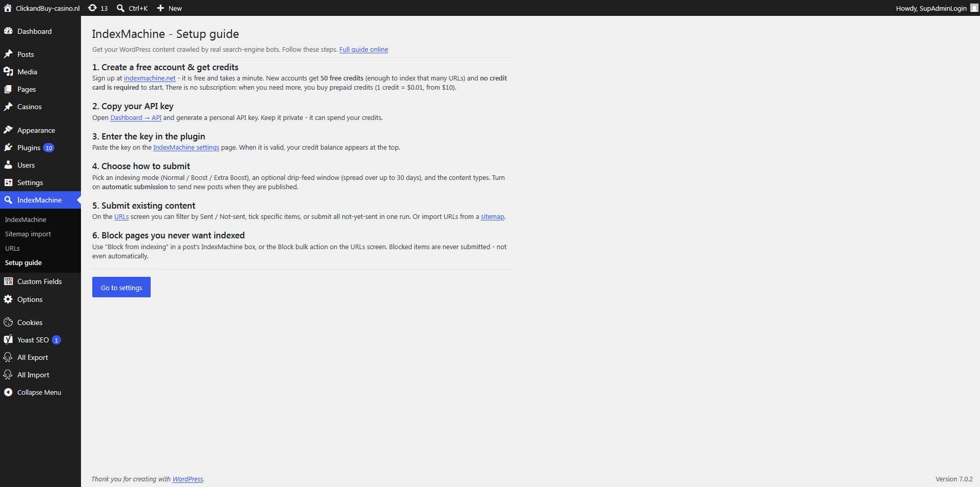Image resolution: width=980 pixels, height=487 pixels.
Task: Follow the sitemap link in step 5
Action: 493,217
